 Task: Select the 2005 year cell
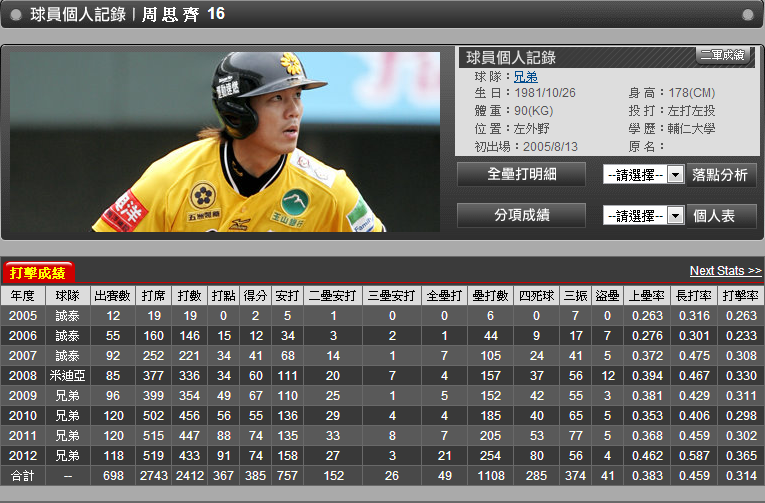[x=23, y=316]
